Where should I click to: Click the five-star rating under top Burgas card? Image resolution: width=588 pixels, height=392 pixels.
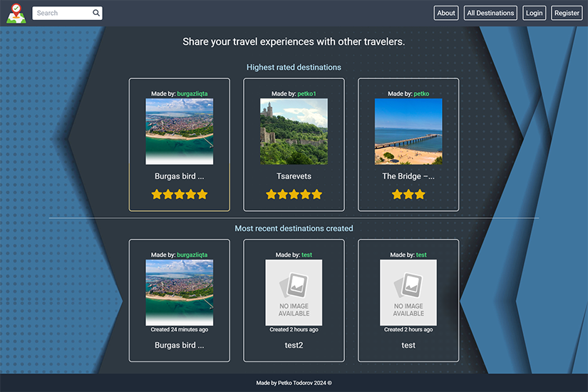(180, 194)
